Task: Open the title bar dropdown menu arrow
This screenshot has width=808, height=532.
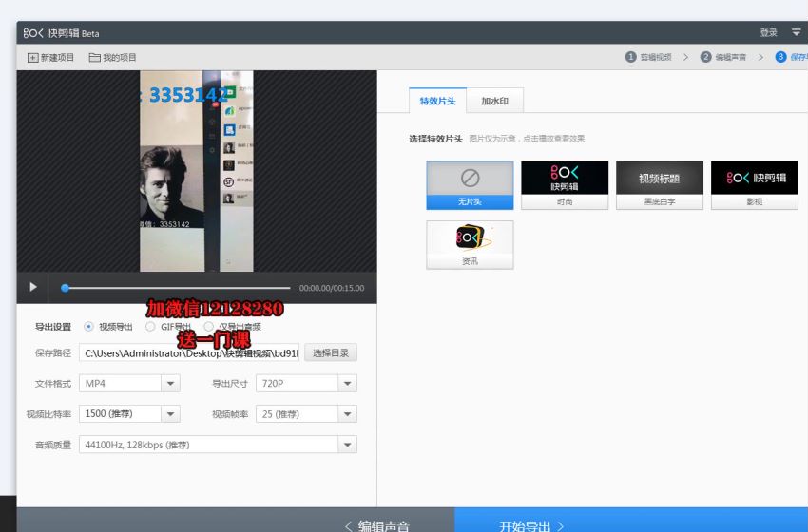Action: tap(797, 32)
